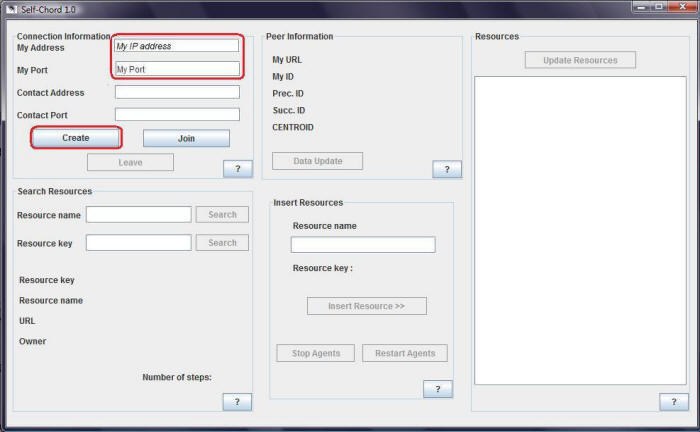Click the Self-Chord app icon in title bar

coord(9,8)
